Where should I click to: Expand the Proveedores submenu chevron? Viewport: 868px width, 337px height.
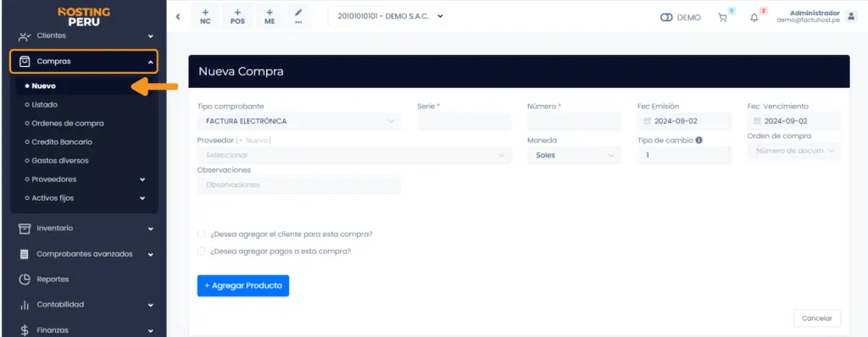pos(142,180)
